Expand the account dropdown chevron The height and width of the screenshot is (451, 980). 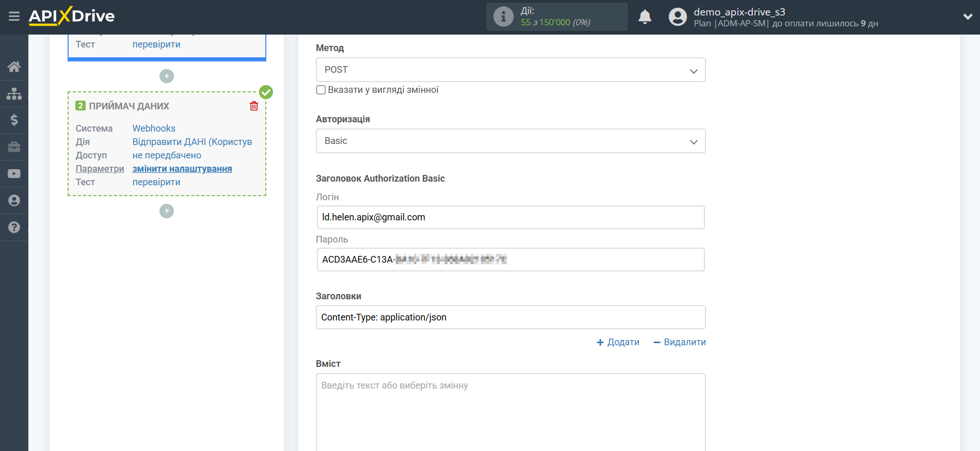click(x=968, y=17)
